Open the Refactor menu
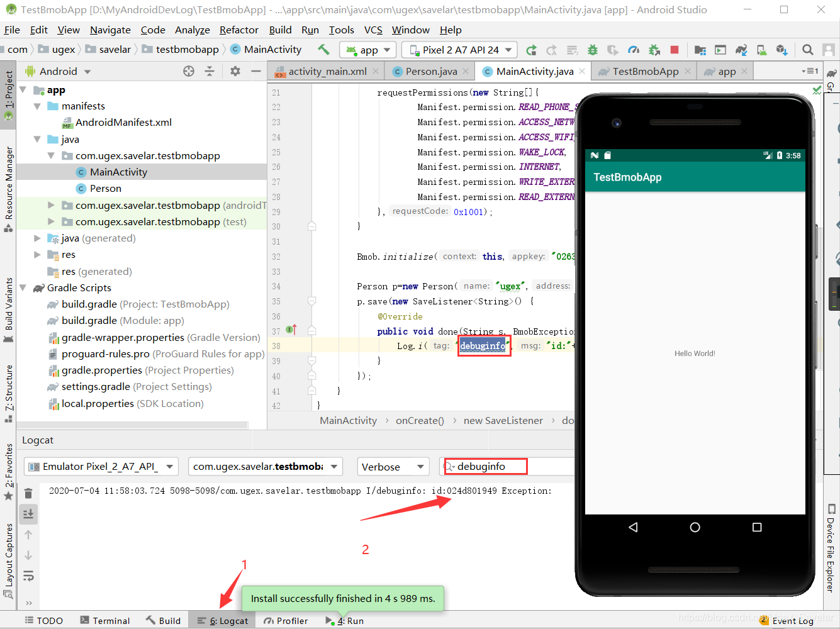Screen dimensions: 840x629 (239, 30)
